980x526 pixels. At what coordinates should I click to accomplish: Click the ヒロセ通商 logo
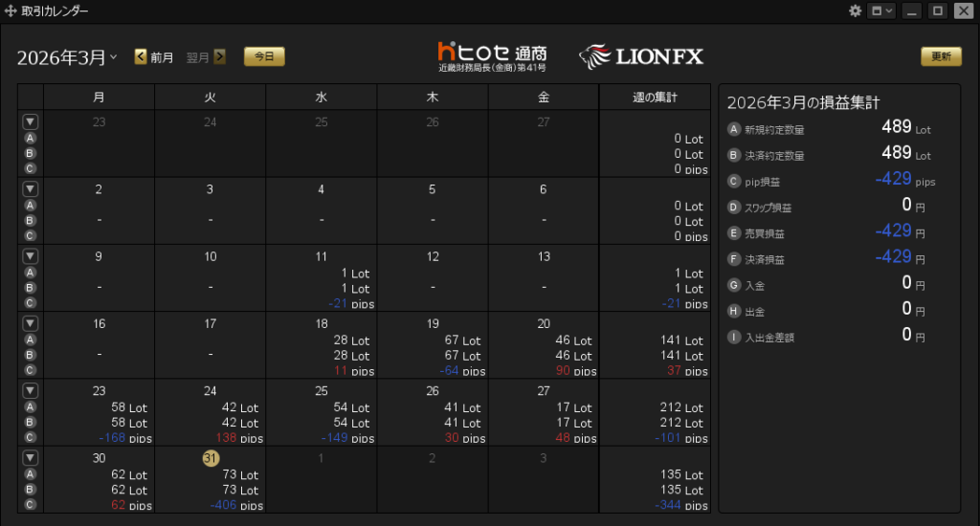[x=492, y=55]
